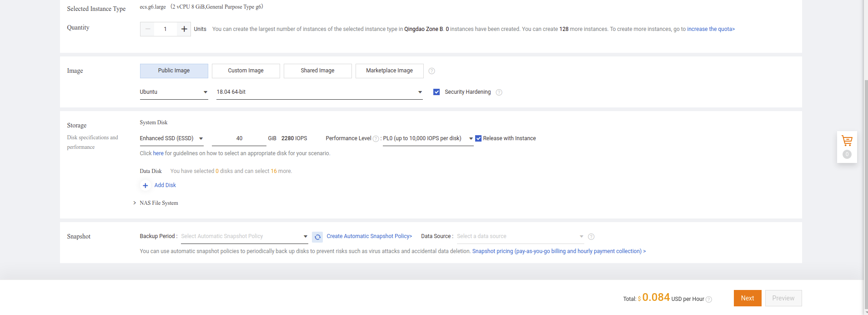
Task: Open the increase the quota link
Action: pos(711,29)
